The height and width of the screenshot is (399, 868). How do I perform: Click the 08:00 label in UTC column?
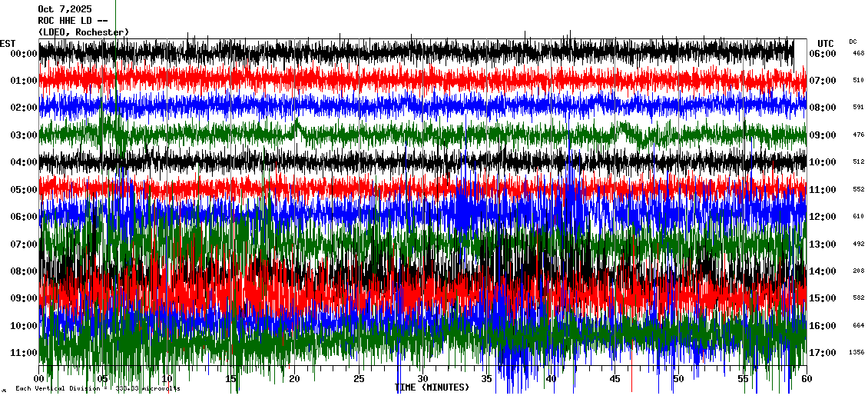click(x=823, y=108)
